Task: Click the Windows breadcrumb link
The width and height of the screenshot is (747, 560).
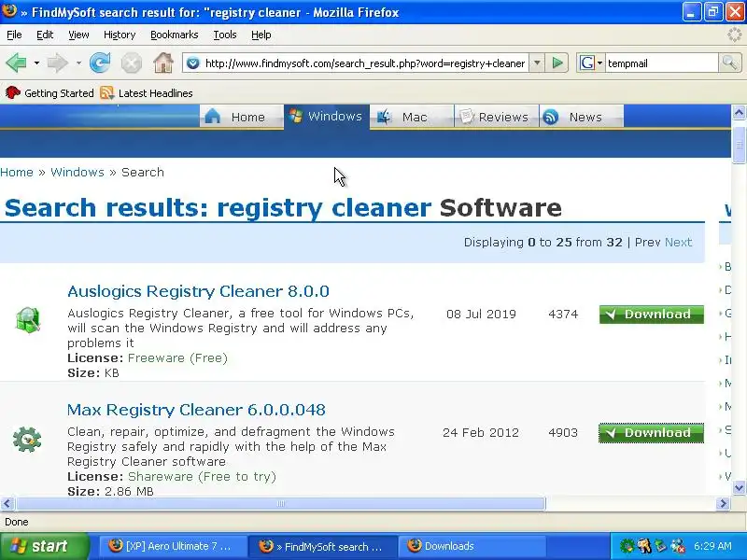Action: click(x=78, y=172)
